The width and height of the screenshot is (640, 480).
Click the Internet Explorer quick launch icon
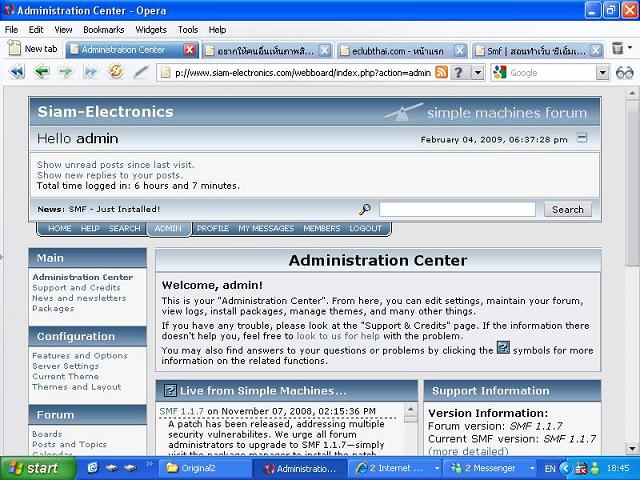(93, 468)
